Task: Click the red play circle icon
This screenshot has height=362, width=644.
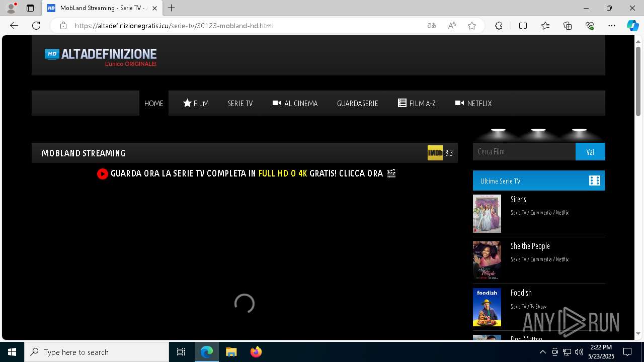Action: click(x=103, y=173)
